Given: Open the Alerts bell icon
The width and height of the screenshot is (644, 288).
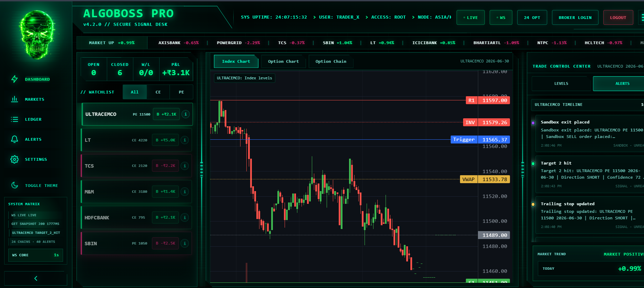Looking at the screenshot, I should [14, 139].
